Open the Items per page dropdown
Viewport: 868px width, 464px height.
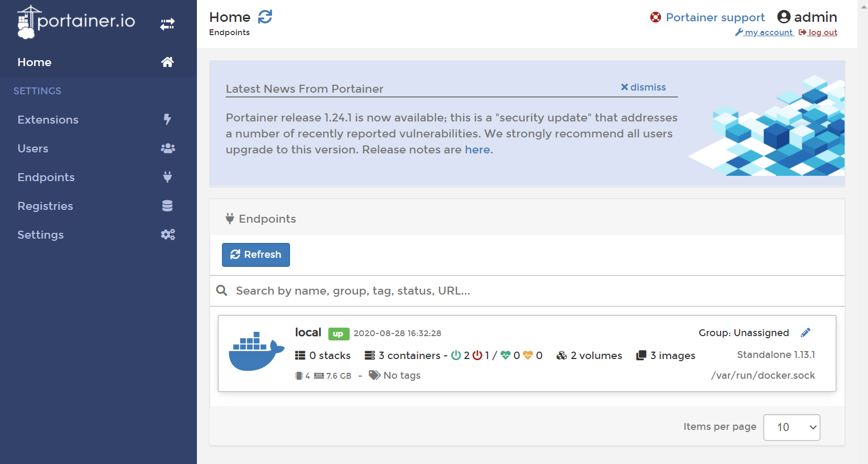tap(791, 427)
